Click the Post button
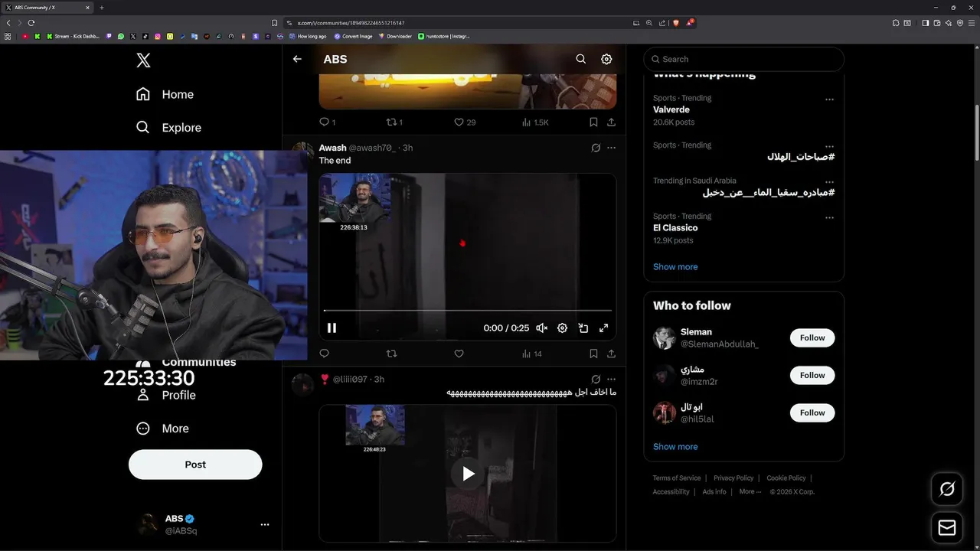 (195, 465)
